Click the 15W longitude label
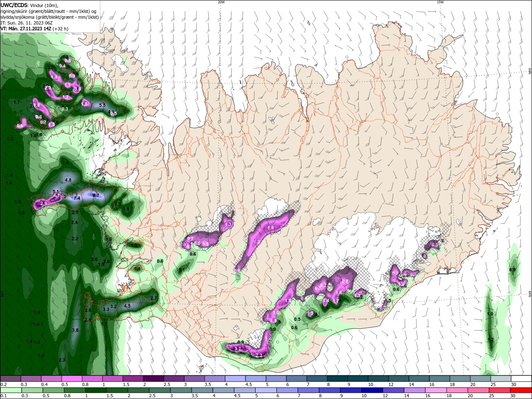 click(440, 2)
